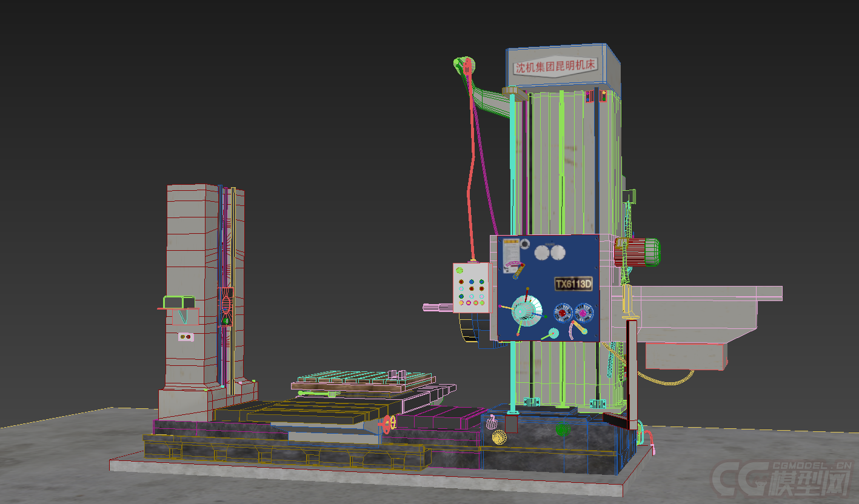Click the blue dial with red center

coord(562,313)
